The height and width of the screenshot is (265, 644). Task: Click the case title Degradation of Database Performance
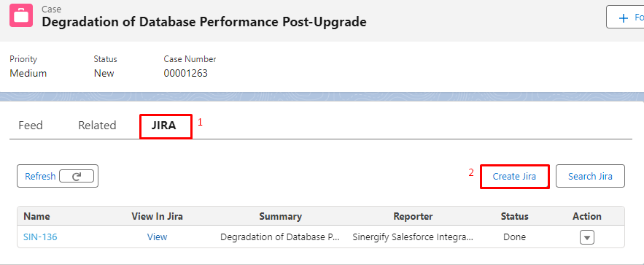point(204,22)
